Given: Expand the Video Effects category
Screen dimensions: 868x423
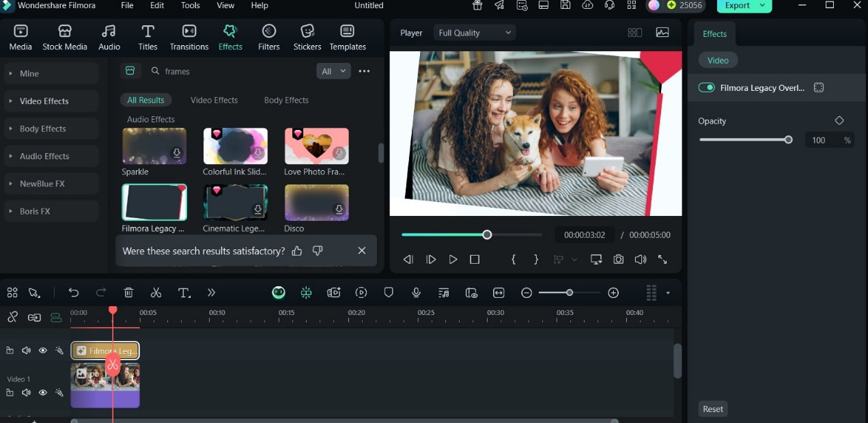Looking at the screenshot, I should pyautogui.click(x=51, y=101).
